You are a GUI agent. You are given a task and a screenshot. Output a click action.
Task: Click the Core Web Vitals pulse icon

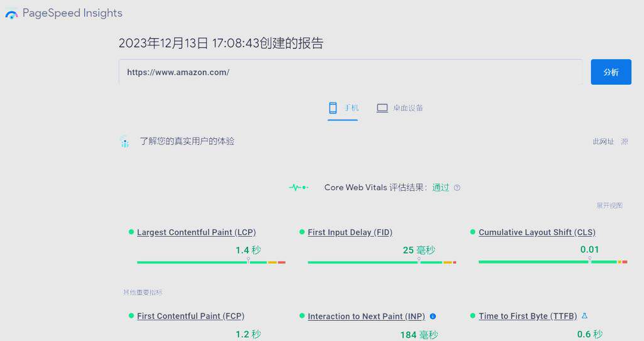[x=298, y=188]
